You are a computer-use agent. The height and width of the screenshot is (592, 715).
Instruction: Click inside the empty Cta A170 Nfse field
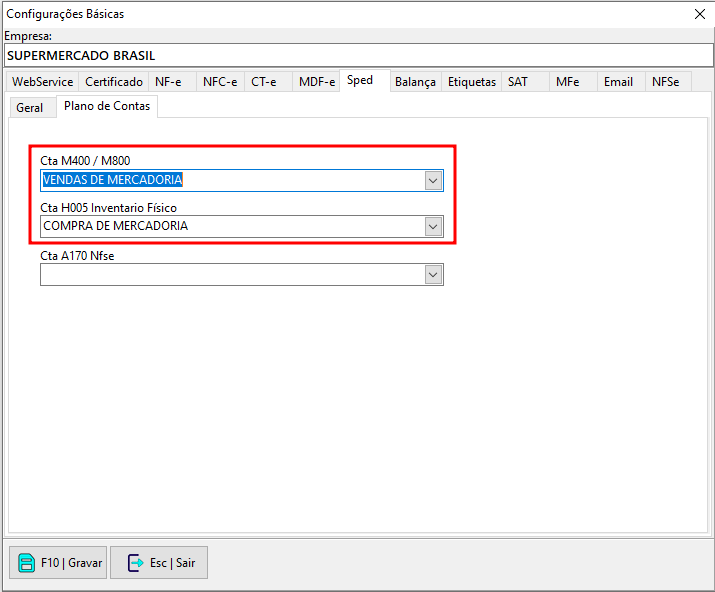230,274
